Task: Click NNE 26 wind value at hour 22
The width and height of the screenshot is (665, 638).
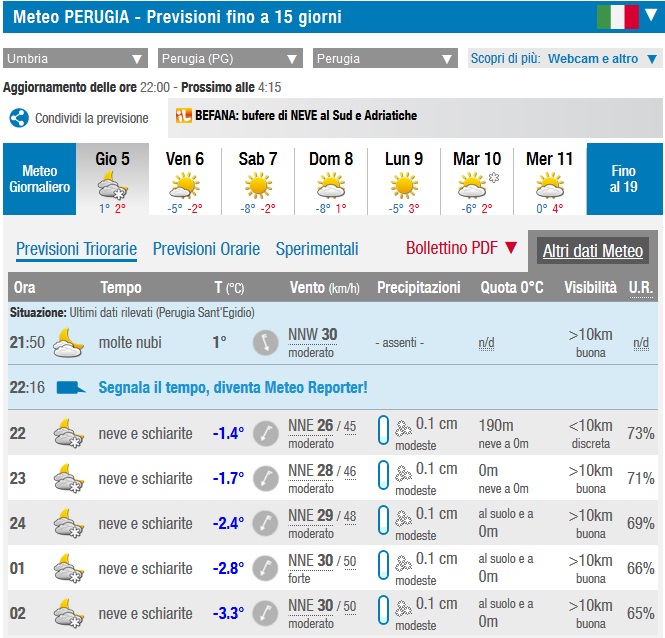Action: 310,425
